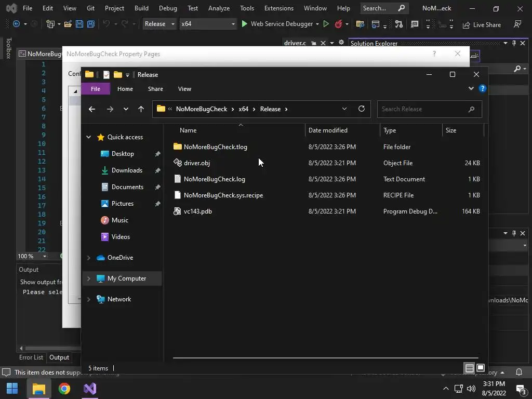Open Explorer recent locations dropdown
The width and height of the screenshot is (532, 399).
click(x=126, y=109)
